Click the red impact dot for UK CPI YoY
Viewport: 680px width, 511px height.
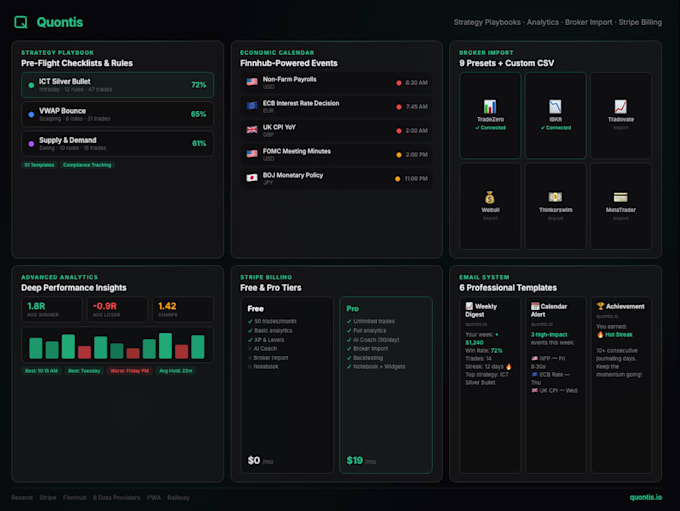(399, 131)
